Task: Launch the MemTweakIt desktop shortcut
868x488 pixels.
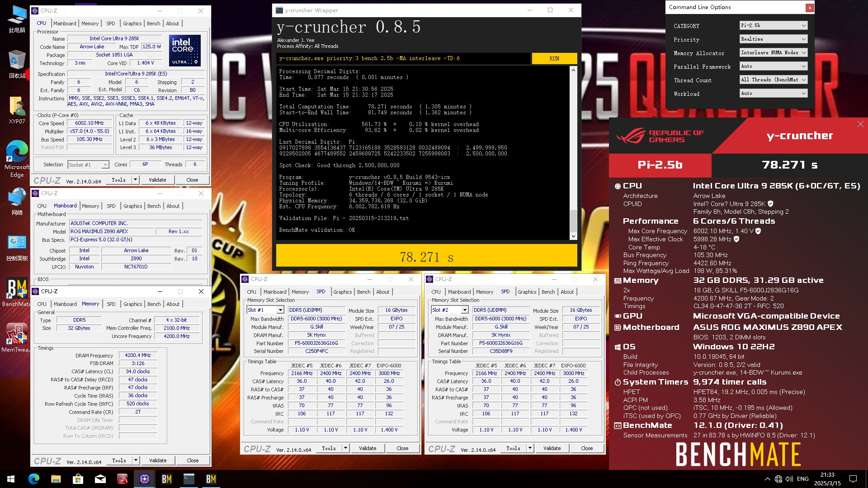Action: (x=17, y=338)
